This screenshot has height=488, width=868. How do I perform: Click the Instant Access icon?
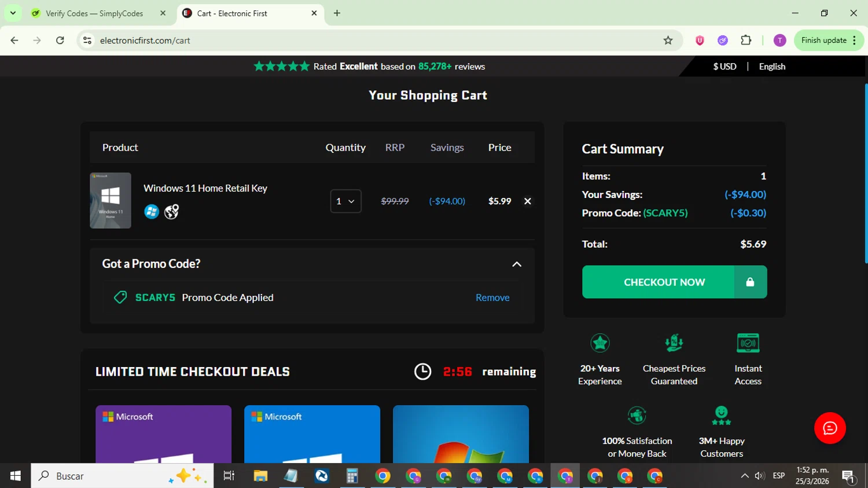point(748,343)
